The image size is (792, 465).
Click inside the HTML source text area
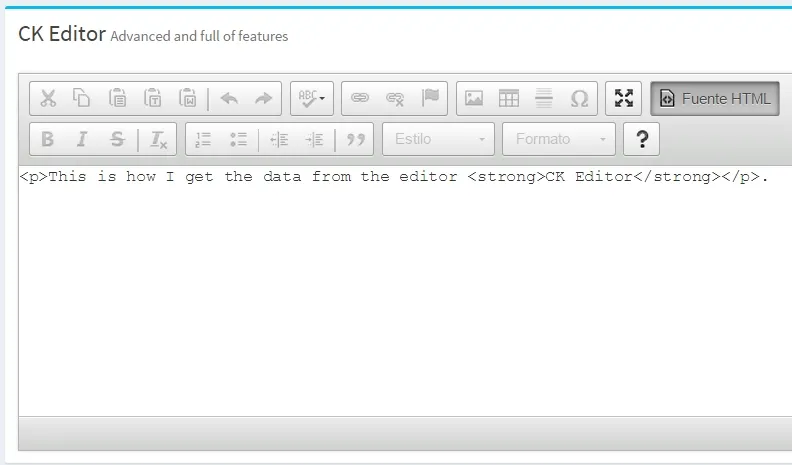pos(405,291)
